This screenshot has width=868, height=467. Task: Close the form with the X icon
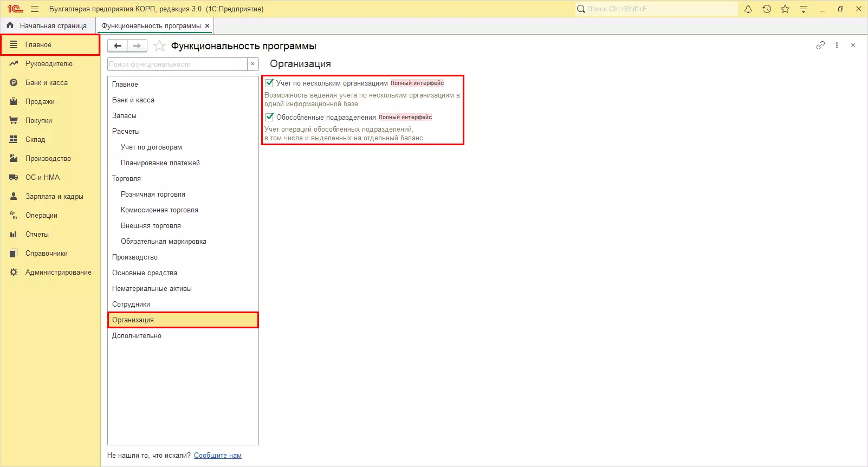853,46
